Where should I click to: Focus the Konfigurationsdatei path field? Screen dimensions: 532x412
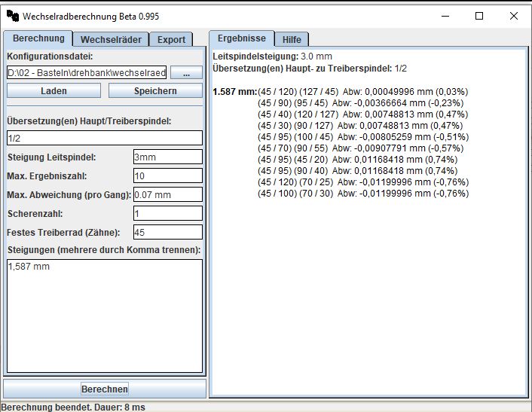point(87,72)
